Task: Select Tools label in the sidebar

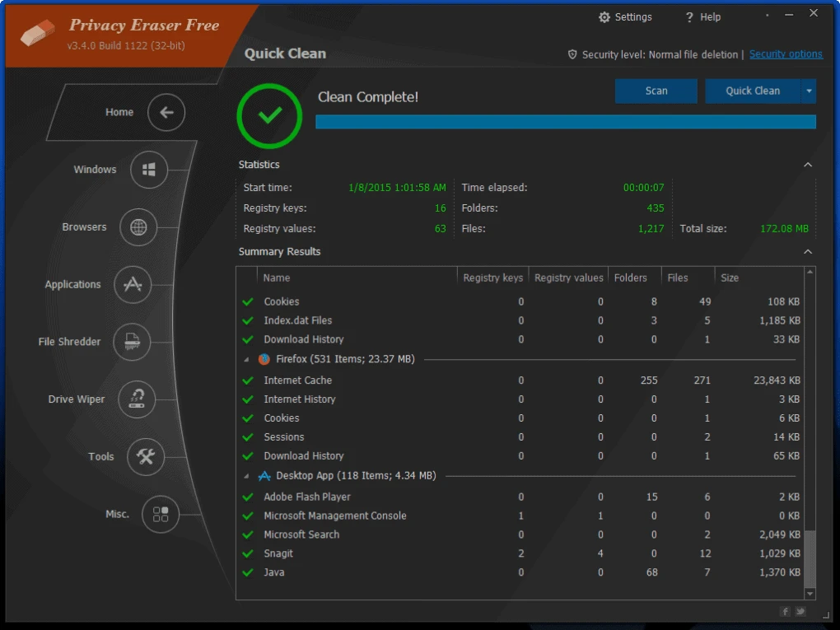Action: [100, 456]
